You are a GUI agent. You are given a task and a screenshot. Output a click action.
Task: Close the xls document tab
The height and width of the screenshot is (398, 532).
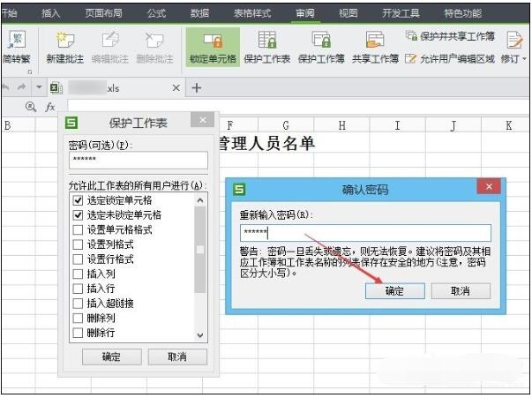click(x=176, y=88)
